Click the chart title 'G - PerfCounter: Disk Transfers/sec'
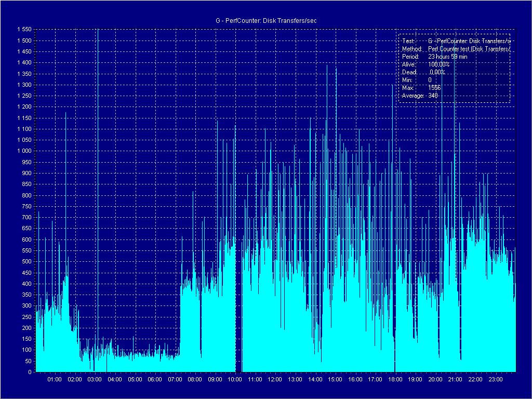The height and width of the screenshot is (399, 532). point(266,21)
